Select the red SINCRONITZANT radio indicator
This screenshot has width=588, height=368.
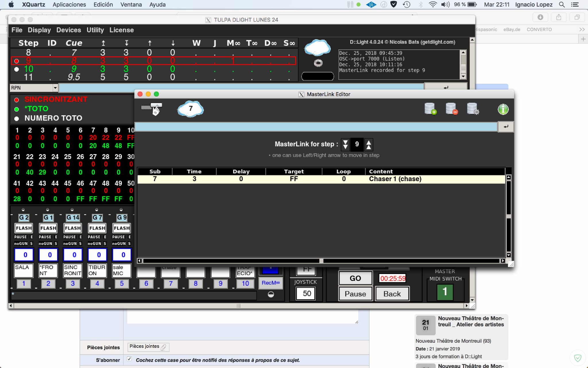point(17,100)
